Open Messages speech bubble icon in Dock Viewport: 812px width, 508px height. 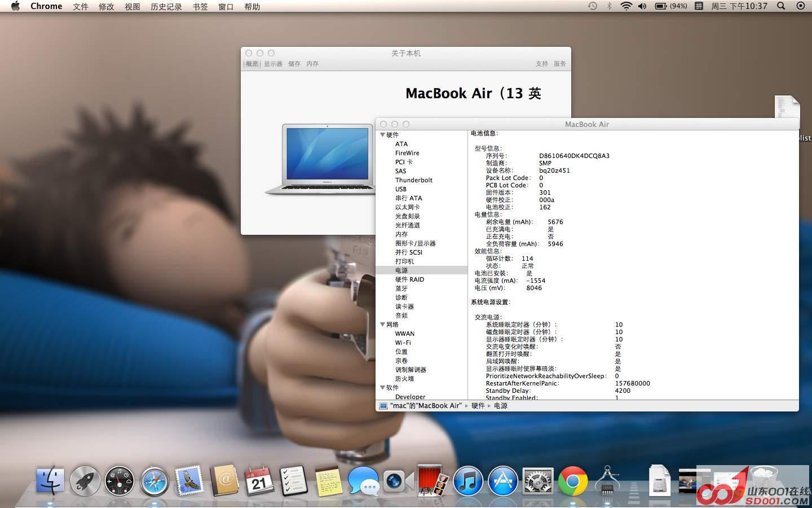tap(363, 481)
